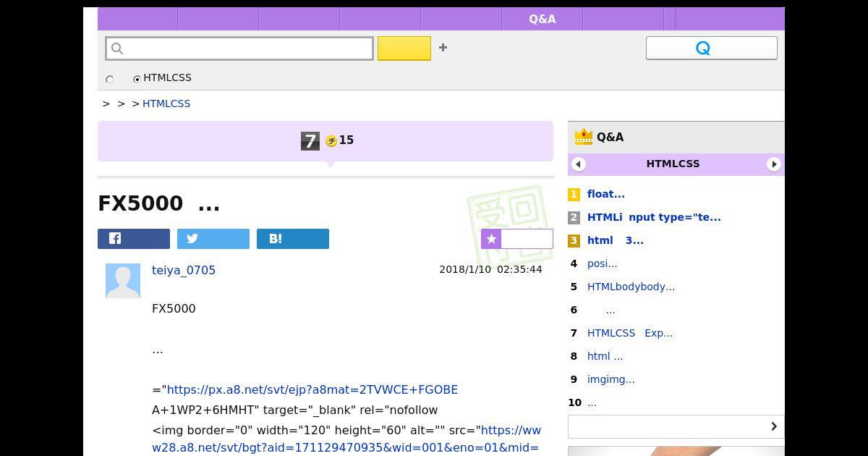
Task: Open ranking item 10 link
Action: [592, 402]
